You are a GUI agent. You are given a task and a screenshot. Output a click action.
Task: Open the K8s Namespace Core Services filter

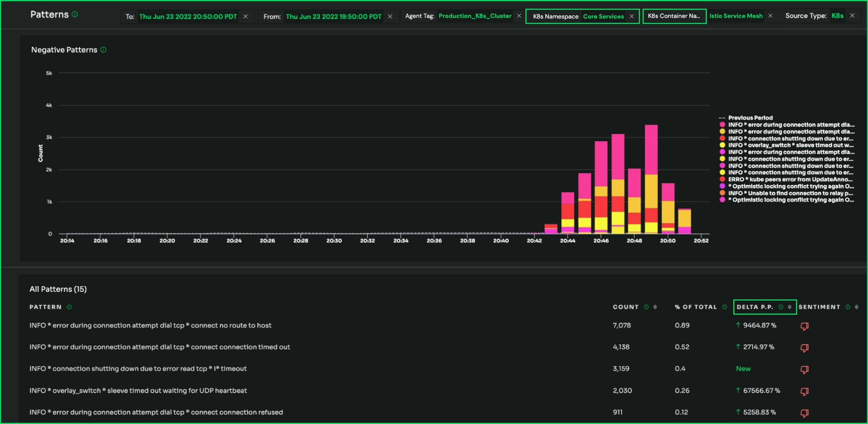point(578,16)
